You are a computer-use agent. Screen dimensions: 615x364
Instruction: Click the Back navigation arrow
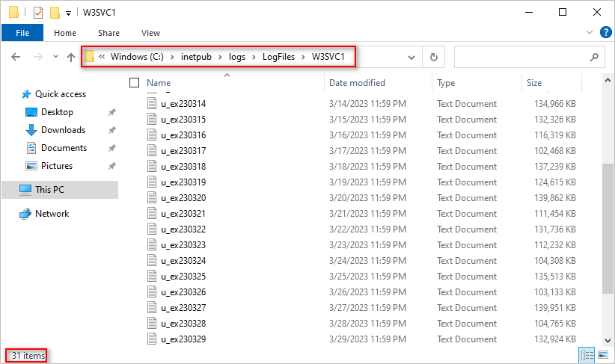(x=16, y=58)
